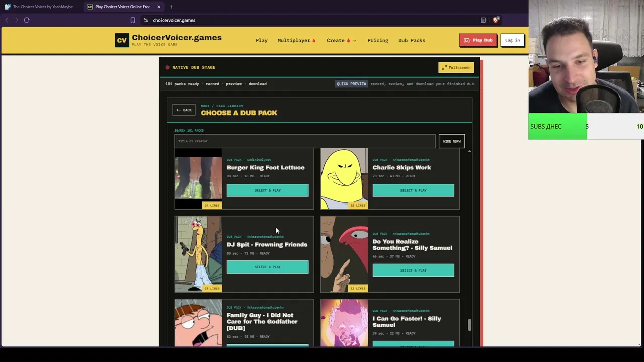Click the DJ Spit - Frowning Friends title
This screenshot has width=644, height=362.
267,245
